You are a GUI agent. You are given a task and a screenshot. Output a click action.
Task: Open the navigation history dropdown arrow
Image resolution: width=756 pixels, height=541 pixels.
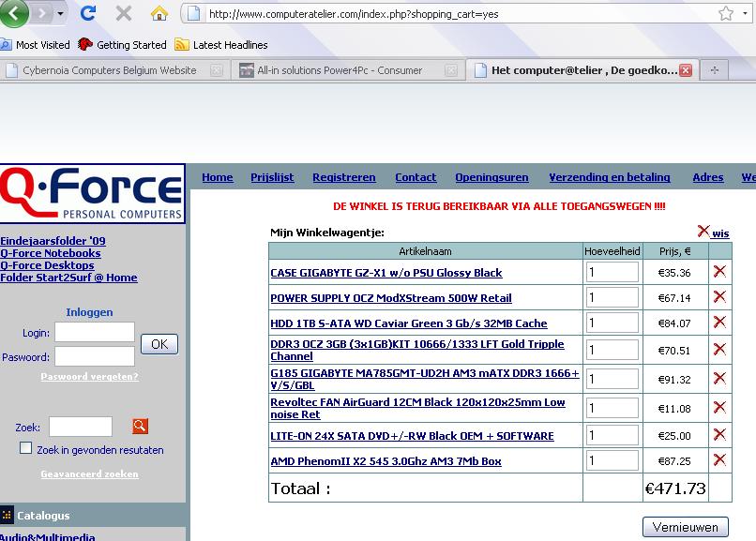point(60,14)
